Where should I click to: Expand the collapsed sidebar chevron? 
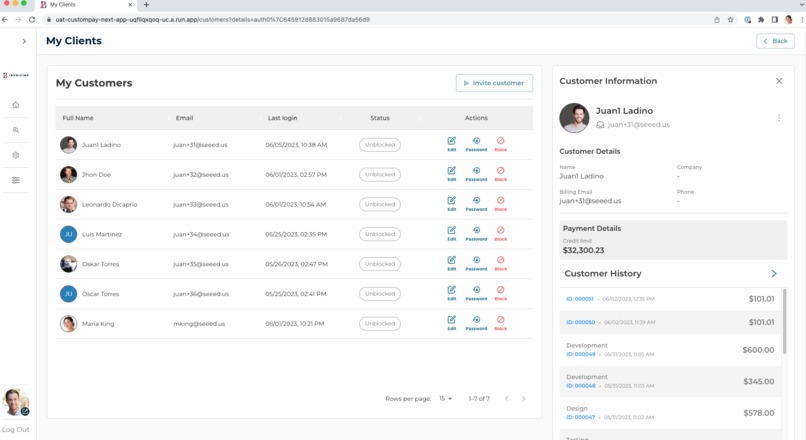pos(24,41)
